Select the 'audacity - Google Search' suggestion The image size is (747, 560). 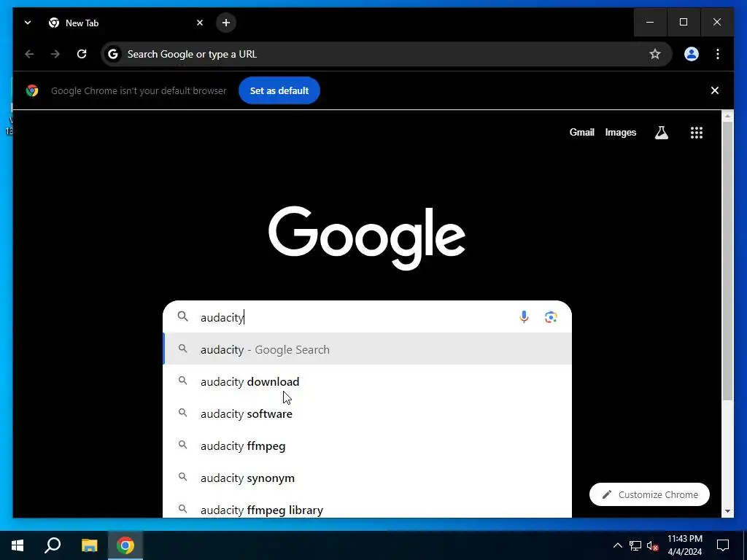tap(368, 349)
